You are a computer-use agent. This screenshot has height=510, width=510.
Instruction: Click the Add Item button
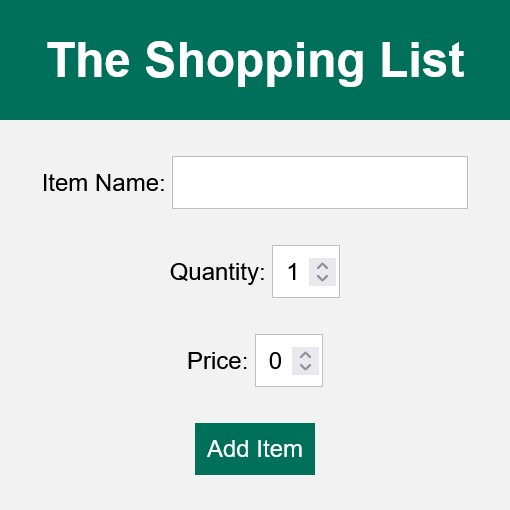click(255, 449)
